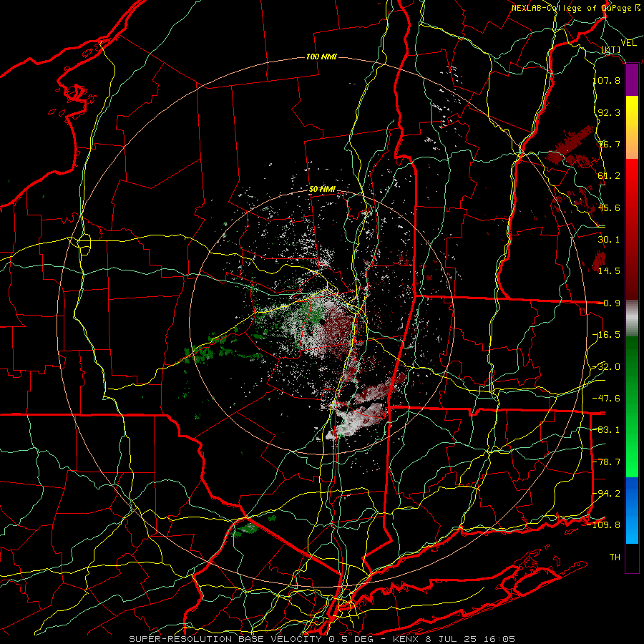Click the 30.1 velocity scale value

click(x=609, y=240)
